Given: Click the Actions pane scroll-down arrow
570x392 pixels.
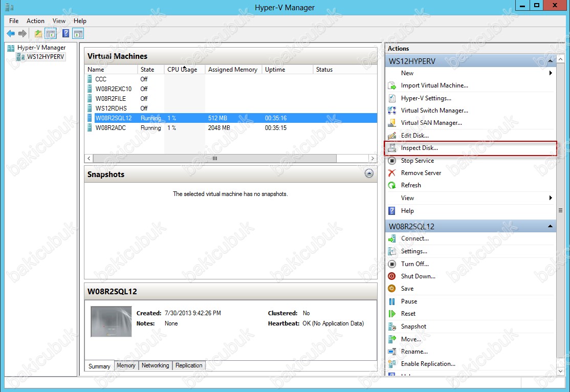Looking at the screenshot, I should (x=560, y=371).
